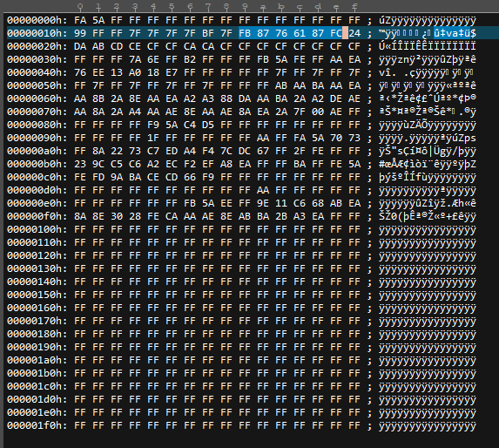The image size is (499, 448).
Task: Select offset label 00000030h
Action: 37,59
